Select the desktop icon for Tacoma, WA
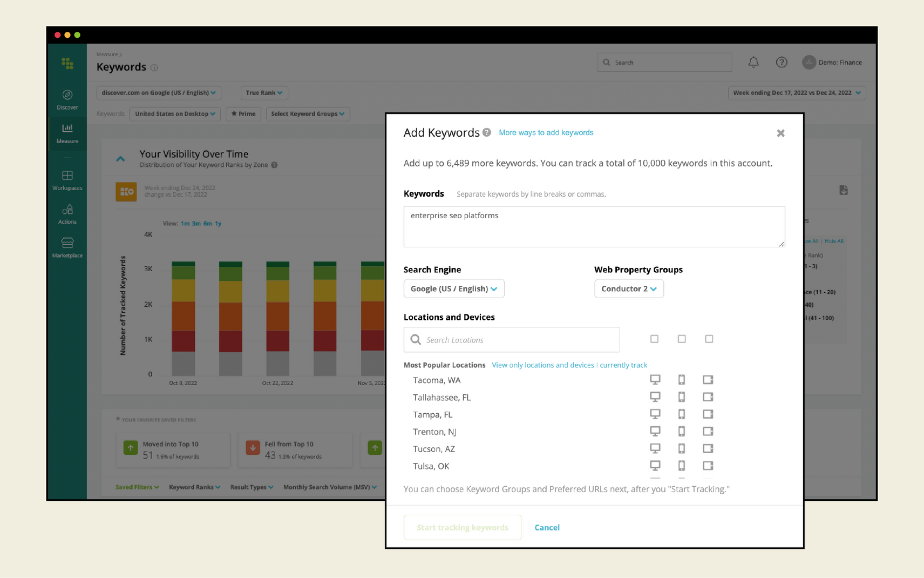Screen dimensions: 924x578 click(655, 380)
